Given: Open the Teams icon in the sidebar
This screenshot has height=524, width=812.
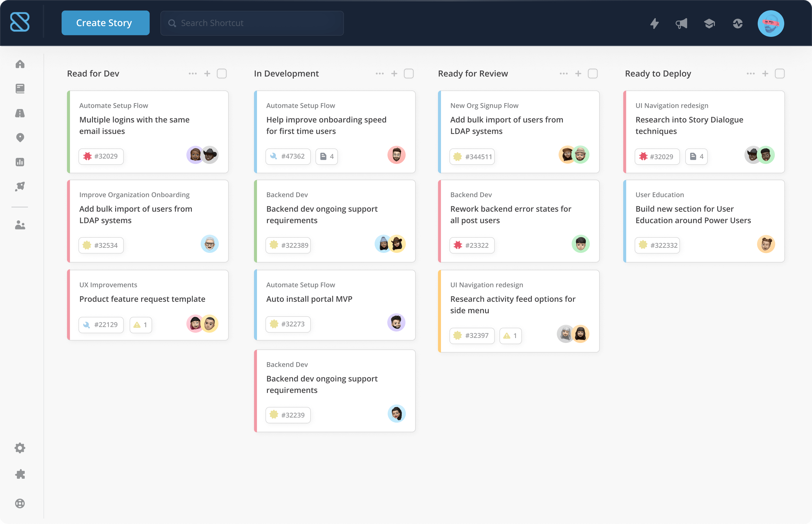Looking at the screenshot, I should (20, 225).
